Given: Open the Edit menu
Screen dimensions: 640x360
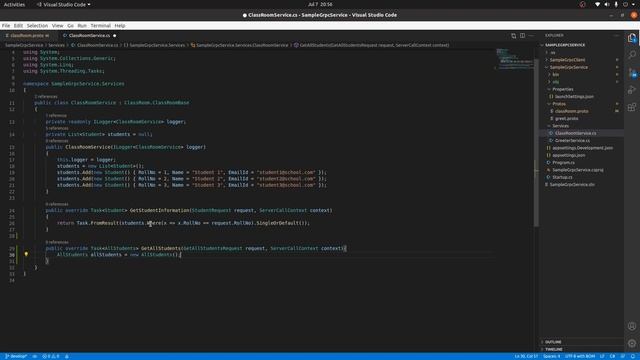Looking at the screenshot, I should [18, 26].
